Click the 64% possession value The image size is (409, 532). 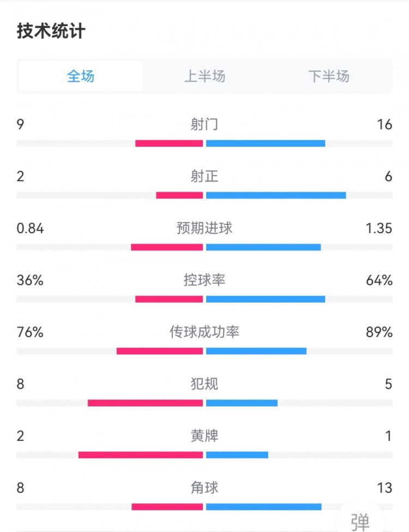click(x=380, y=280)
